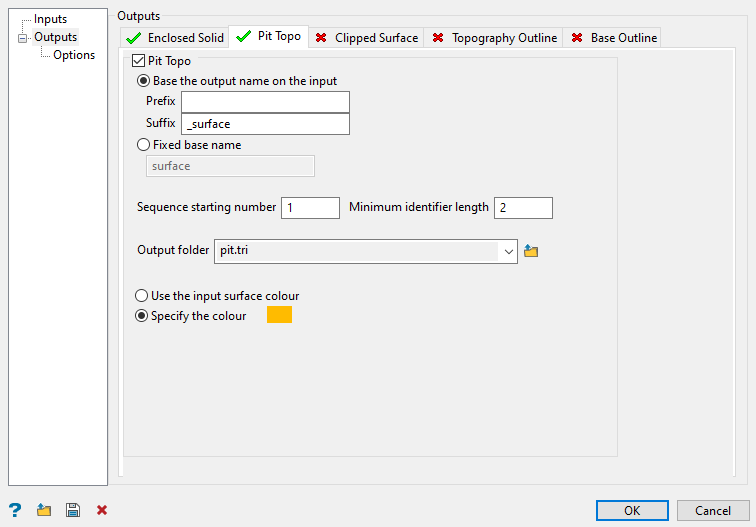
Task: Select Options in the tree
Action: pyautogui.click(x=74, y=55)
